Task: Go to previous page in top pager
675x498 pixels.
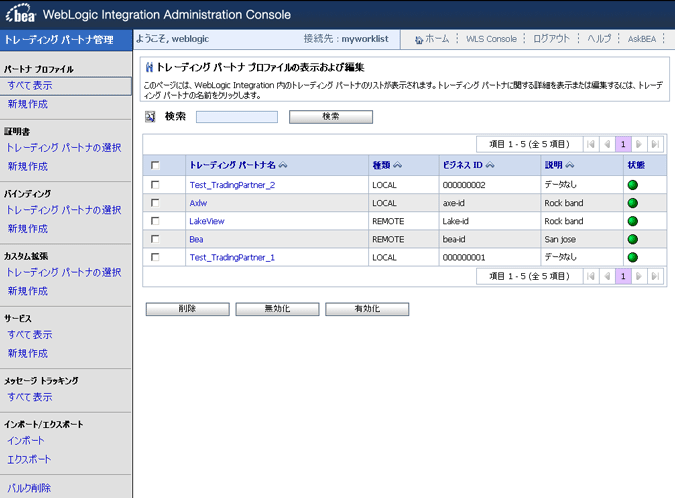Action: tap(607, 144)
